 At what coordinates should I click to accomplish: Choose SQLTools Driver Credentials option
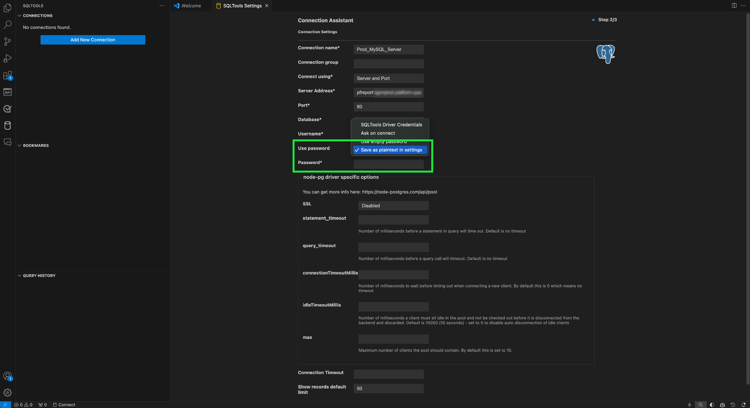[391, 125]
